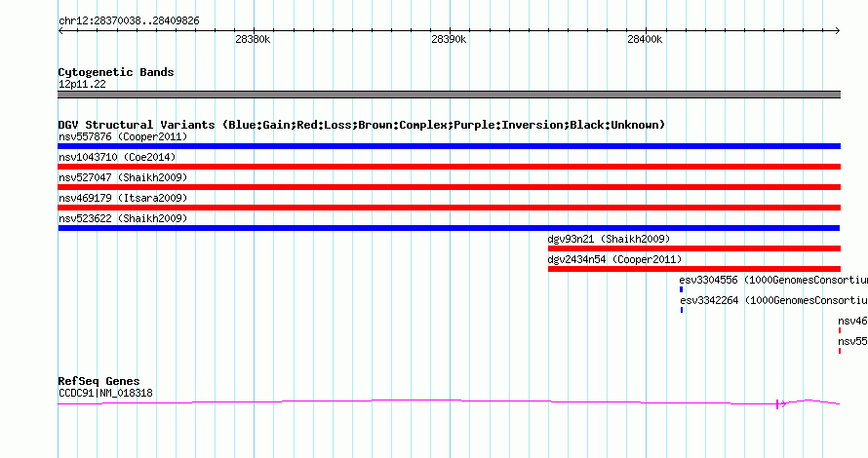Click the Cytogenetic Bands track title
868x458 pixels.
coord(116,72)
